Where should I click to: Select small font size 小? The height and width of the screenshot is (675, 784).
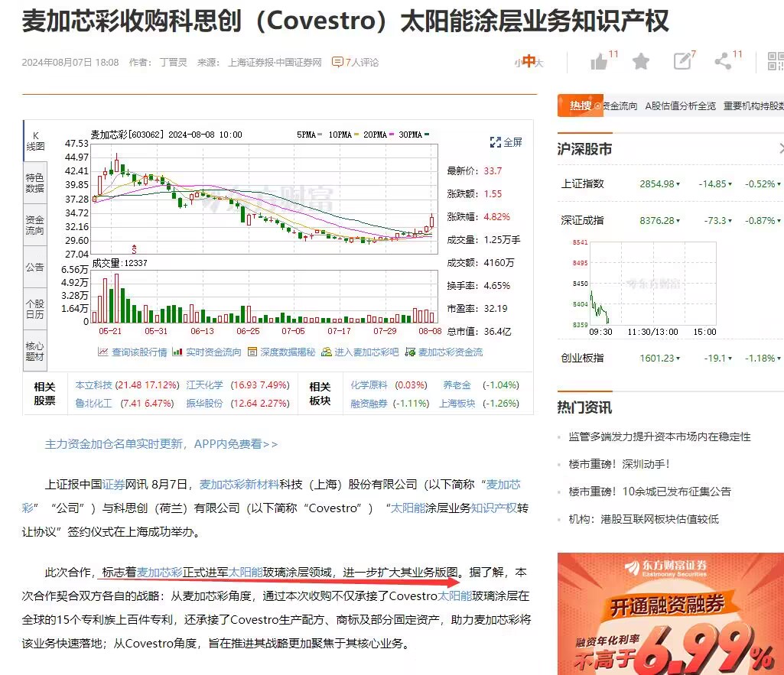[518, 63]
